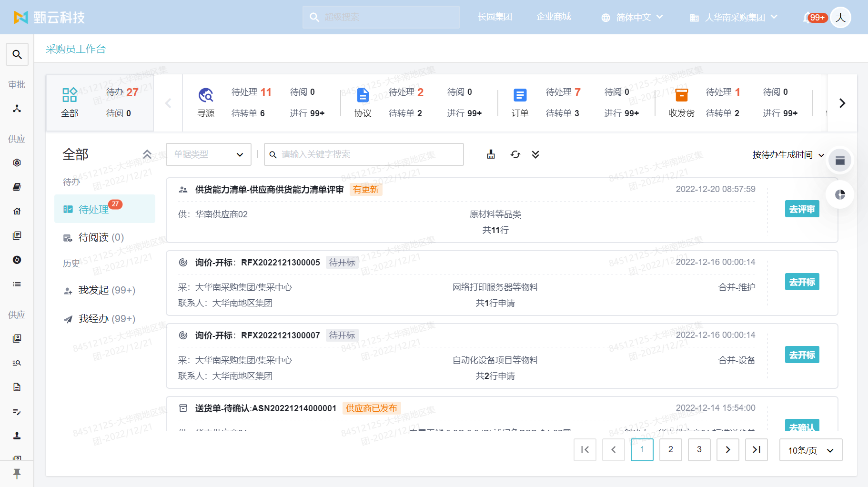Screen dimensions: 868x487
Task: Go to page 2
Action: pyautogui.click(x=671, y=450)
